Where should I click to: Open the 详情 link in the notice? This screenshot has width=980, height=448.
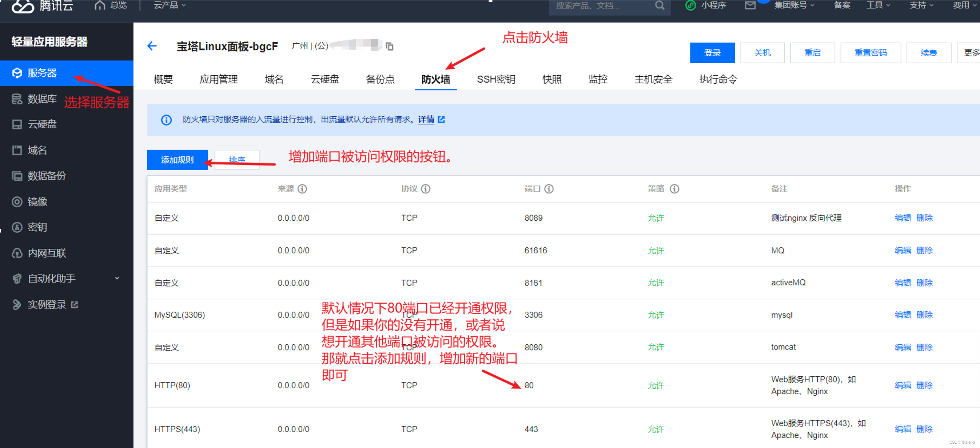[x=426, y=119]
